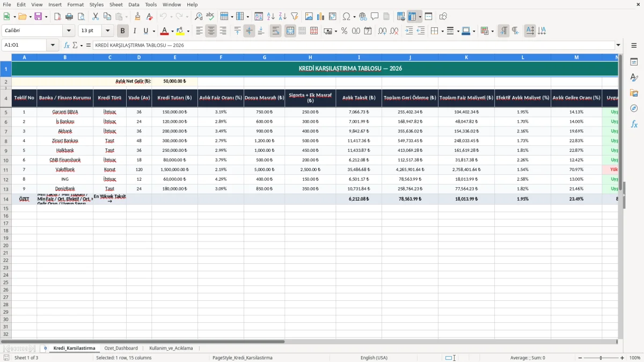Switch to Ozet_Dashboard sheet tab
This screenshot has height=362, width=644.
click(x=121, y=348)
